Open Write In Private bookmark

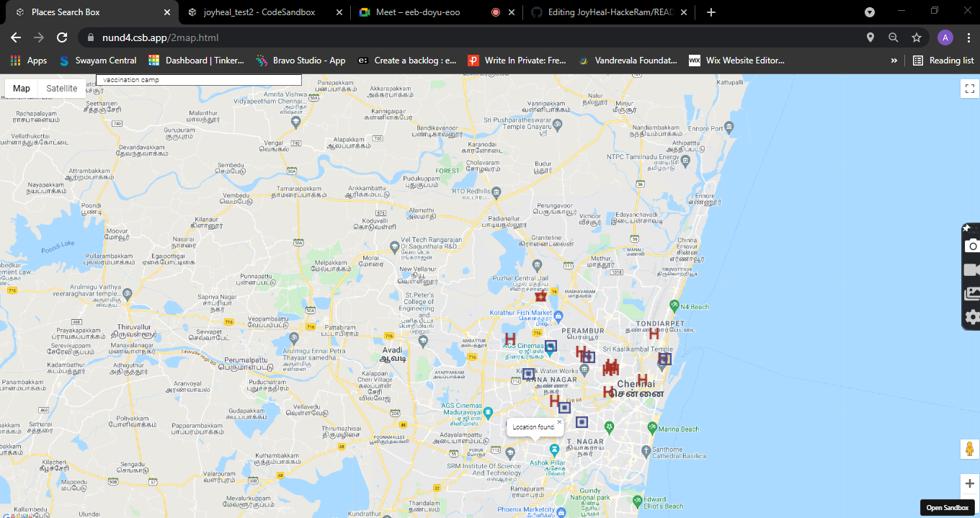(517, 61)
